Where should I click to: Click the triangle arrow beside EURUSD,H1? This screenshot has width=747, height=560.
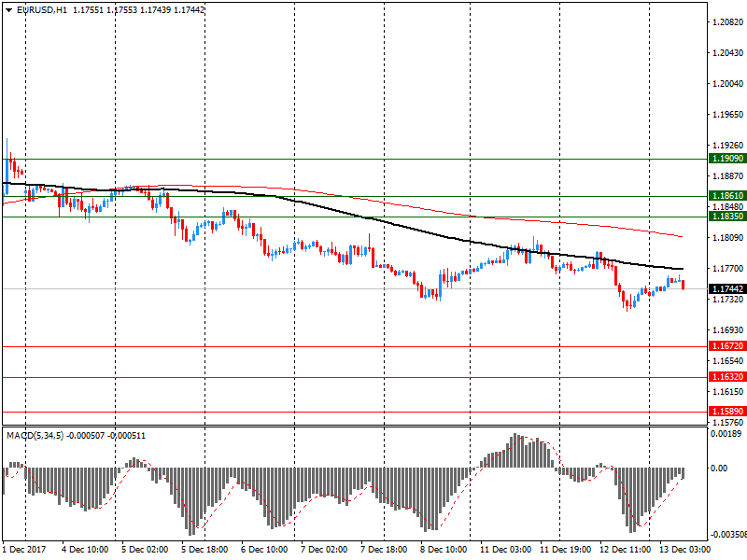click(8, 9)
